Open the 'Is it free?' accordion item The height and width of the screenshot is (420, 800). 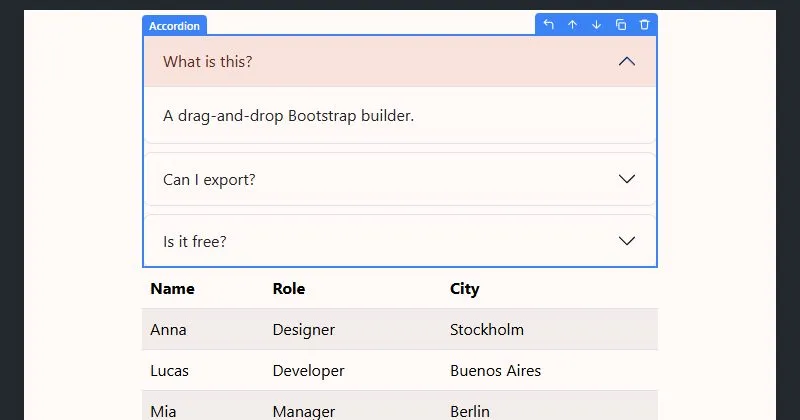tap(400, 241)
